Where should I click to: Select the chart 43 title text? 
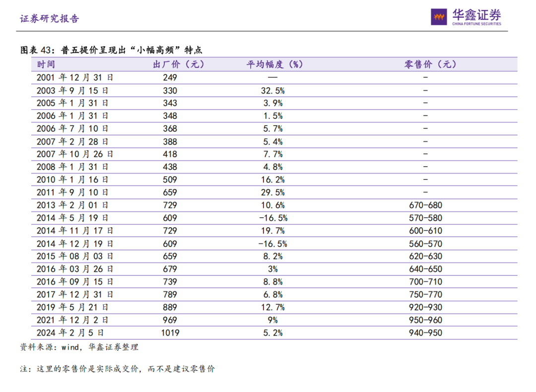coord(111,50)
